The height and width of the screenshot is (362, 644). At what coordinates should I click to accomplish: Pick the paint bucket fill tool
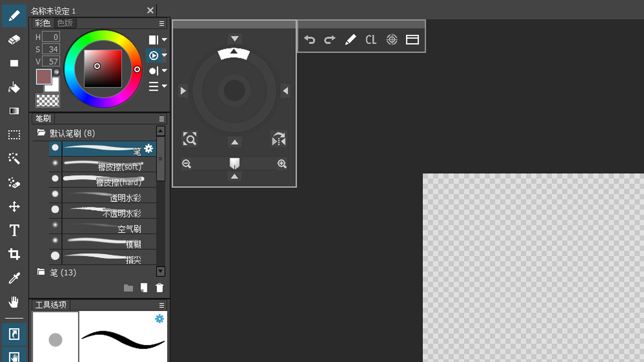click(x=14, y=87)
